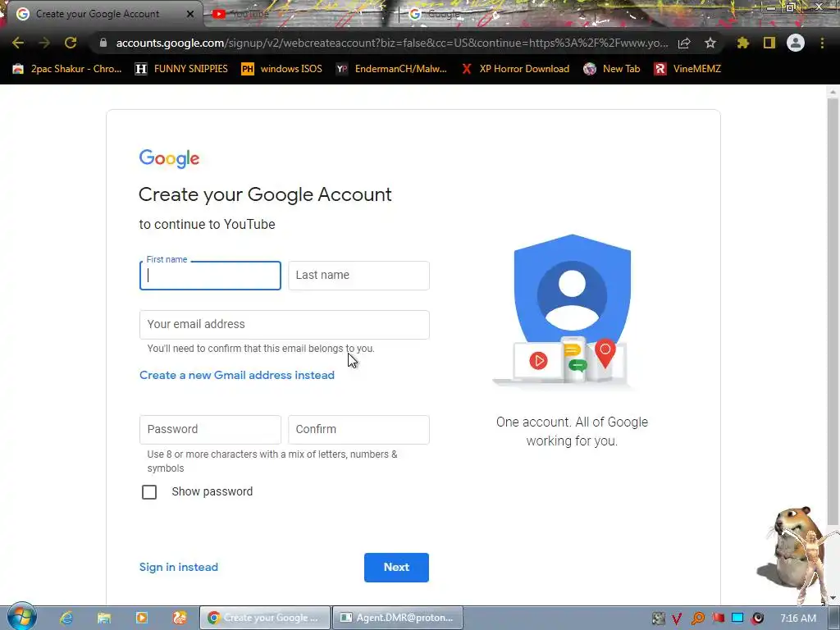
Task: Bookmark this page with the star icon
Action: (x=710, y=43)
